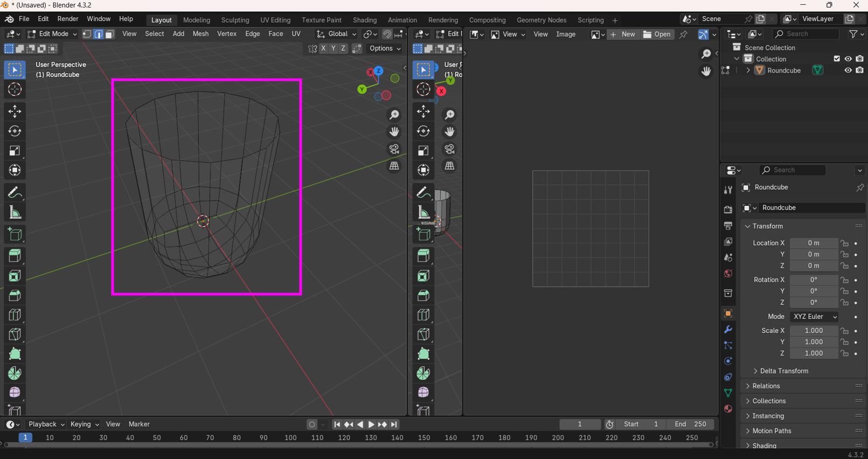Expand Roundcube in the outliner
This screenshot has height=459, width=868.
coord(748,71)
